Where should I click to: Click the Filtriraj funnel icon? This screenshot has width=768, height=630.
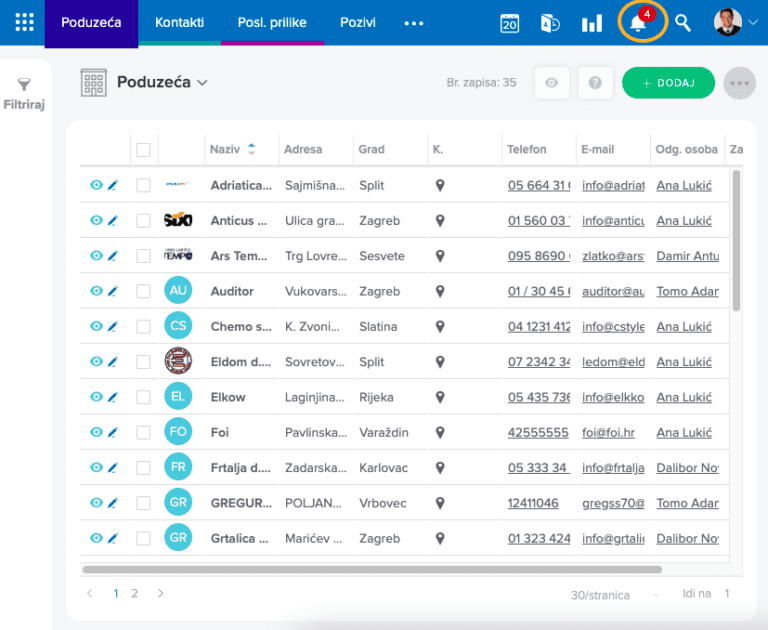pos(24,85)
